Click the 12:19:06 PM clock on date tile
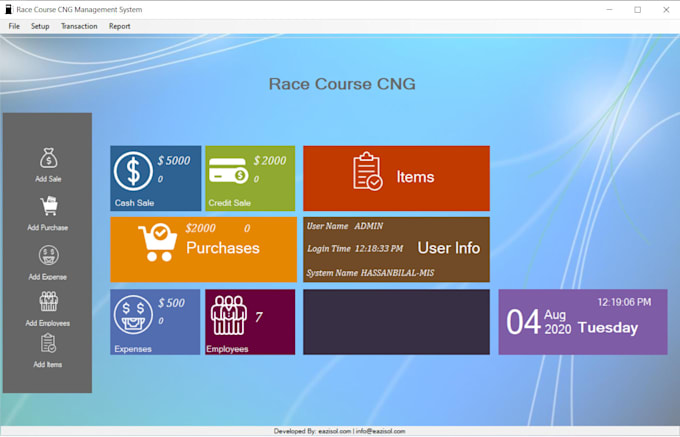Image resolution: width=680 pixels, height=437 pixels. point(624,302)
